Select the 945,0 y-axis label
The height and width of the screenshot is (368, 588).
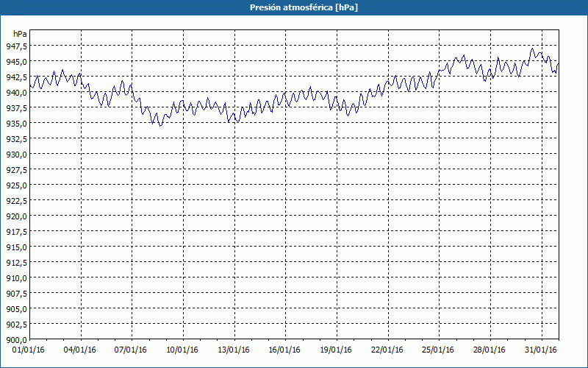(16, 62)
